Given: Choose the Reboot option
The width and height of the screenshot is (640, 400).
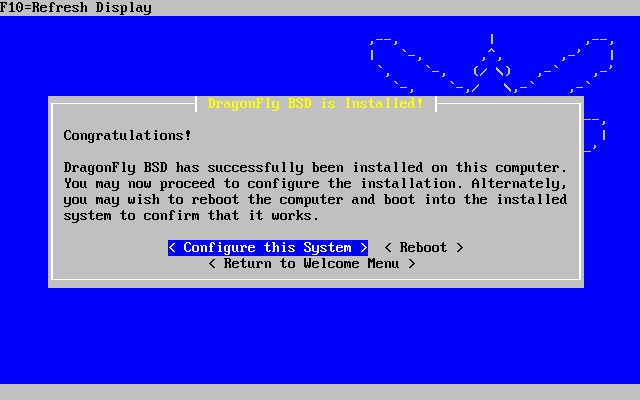Looking at the screenshot, I should [x=424, y=248].
